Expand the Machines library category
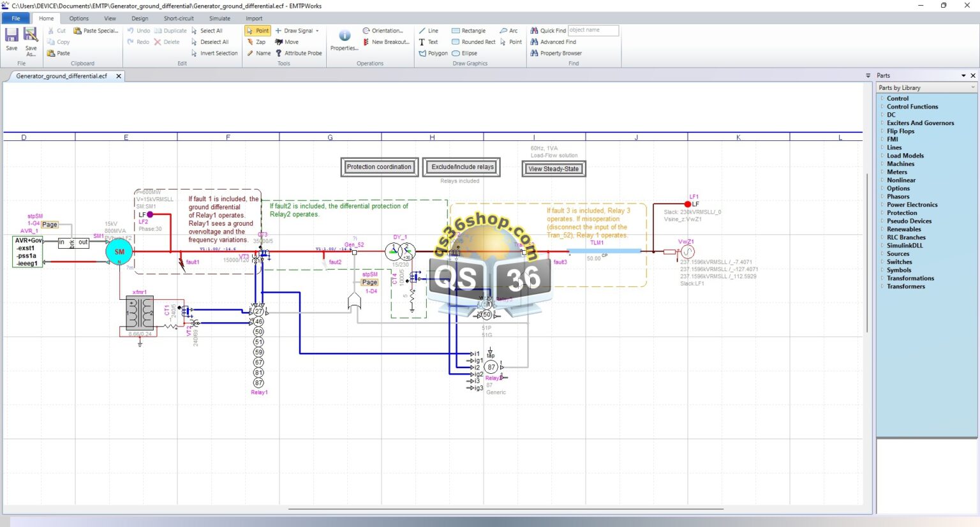Screen dimensions: 980x527 (x=900, y=163)
